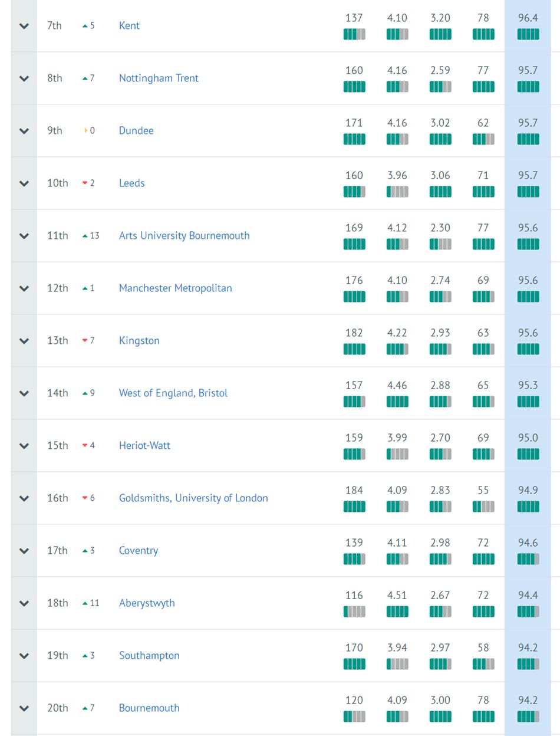
Task: Expand the Dundee row chevron
Action: pyautogui.click(x=24, y=131)
